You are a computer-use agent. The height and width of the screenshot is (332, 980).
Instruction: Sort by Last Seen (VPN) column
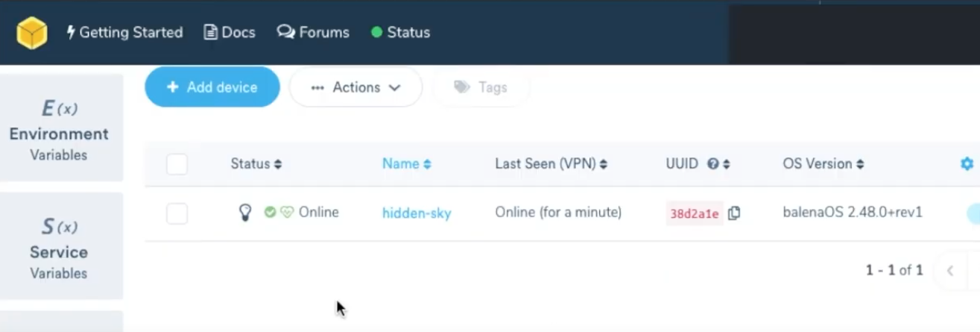tap(551, 164)
